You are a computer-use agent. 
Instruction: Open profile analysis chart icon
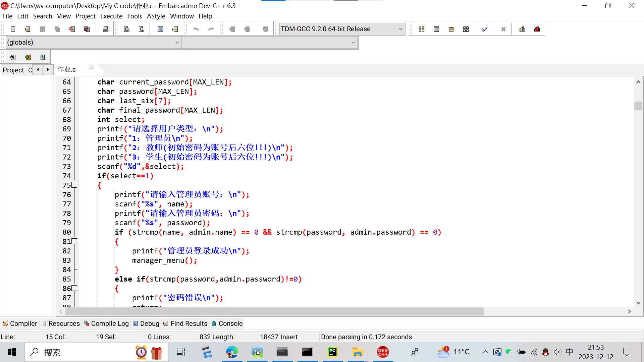point(522,29)
